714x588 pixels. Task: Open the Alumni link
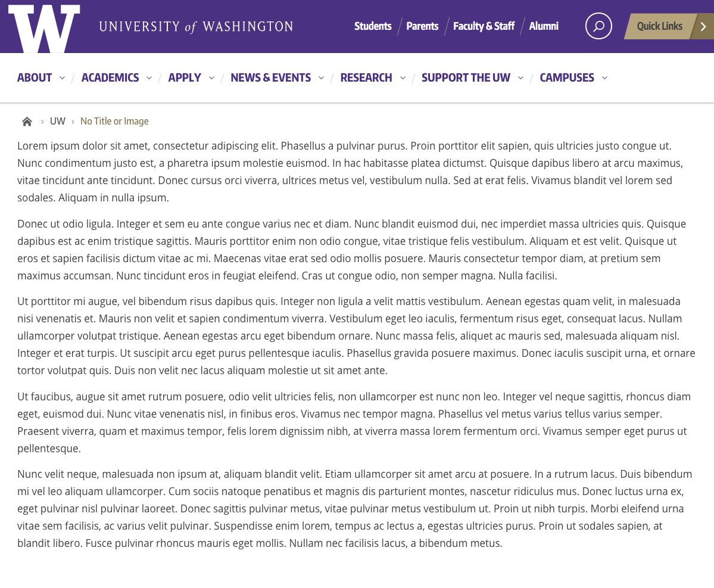[544, 26]
